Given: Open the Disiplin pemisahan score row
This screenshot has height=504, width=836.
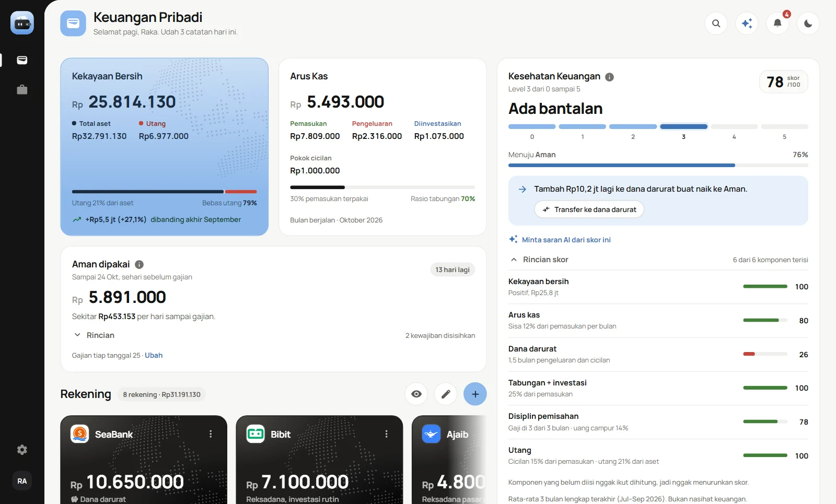Looking at the screenshot, I should (x=658, y=422).
